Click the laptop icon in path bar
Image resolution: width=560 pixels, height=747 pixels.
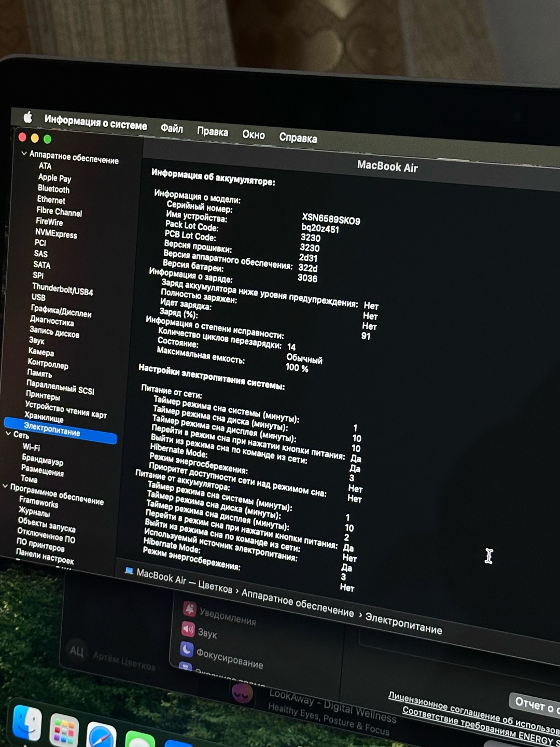tap(129, 571)
